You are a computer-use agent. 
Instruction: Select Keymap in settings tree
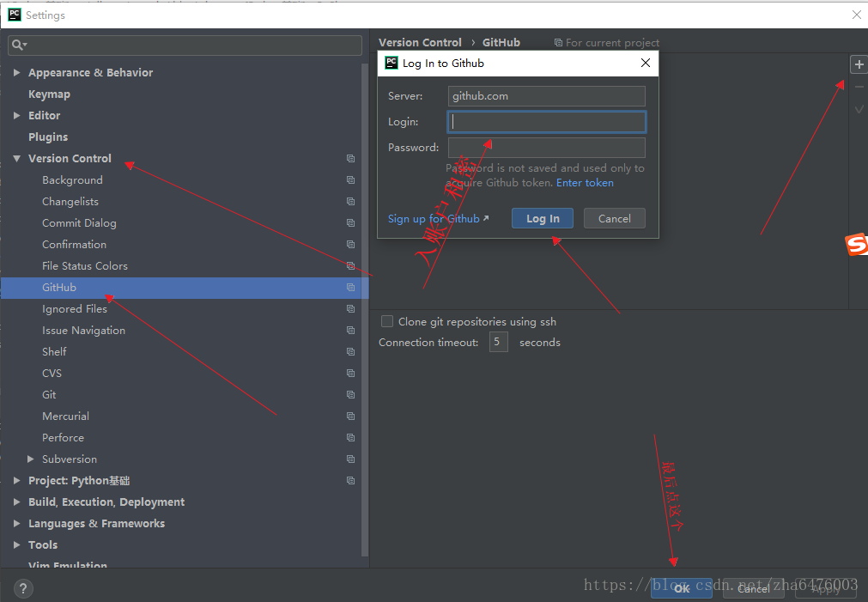pos(49,94)
